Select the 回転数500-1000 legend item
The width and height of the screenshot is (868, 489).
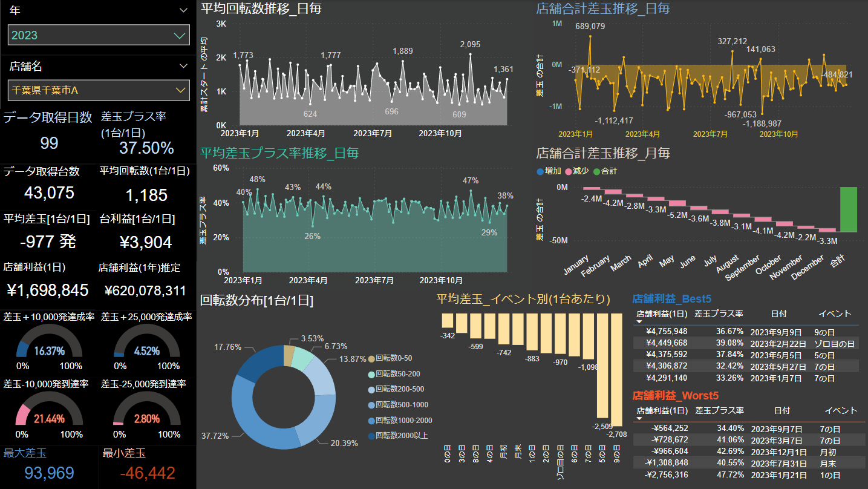coord(402,405)
